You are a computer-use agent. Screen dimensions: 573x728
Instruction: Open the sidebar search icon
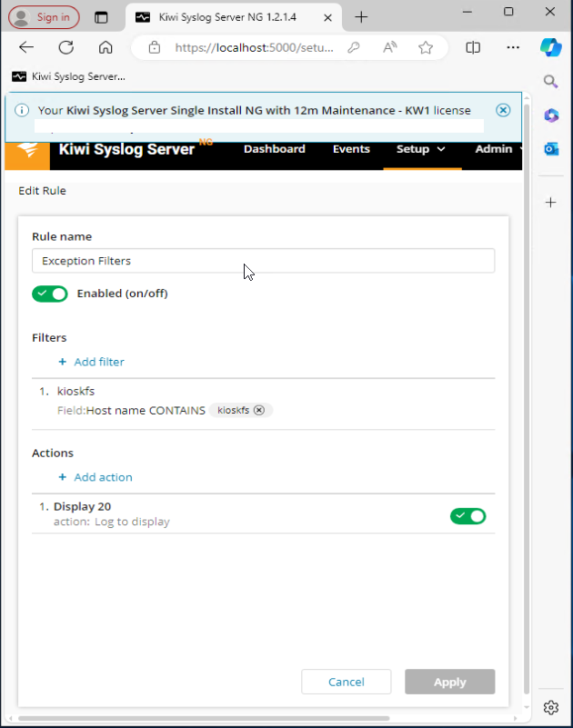pyautogui.click(x=550, y=82)
